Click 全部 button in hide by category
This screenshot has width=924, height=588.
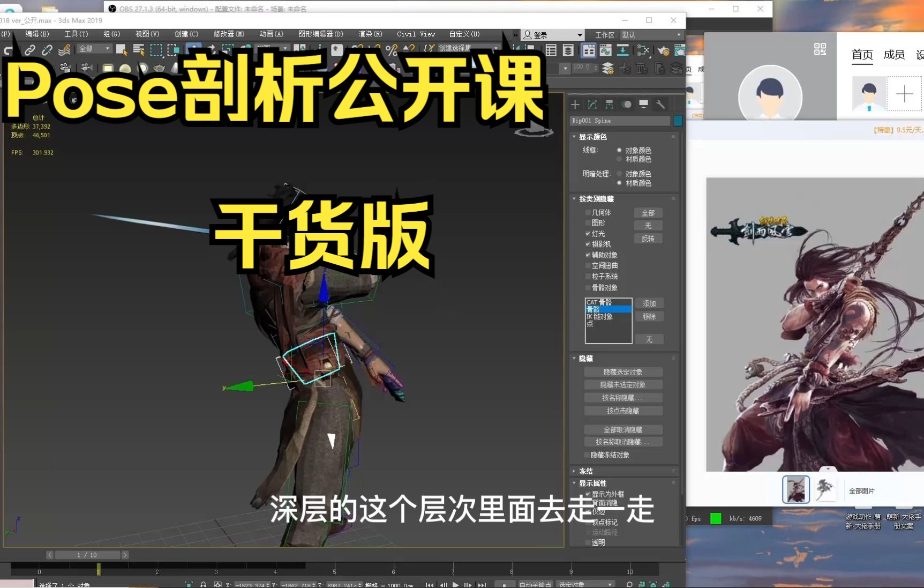648,213
